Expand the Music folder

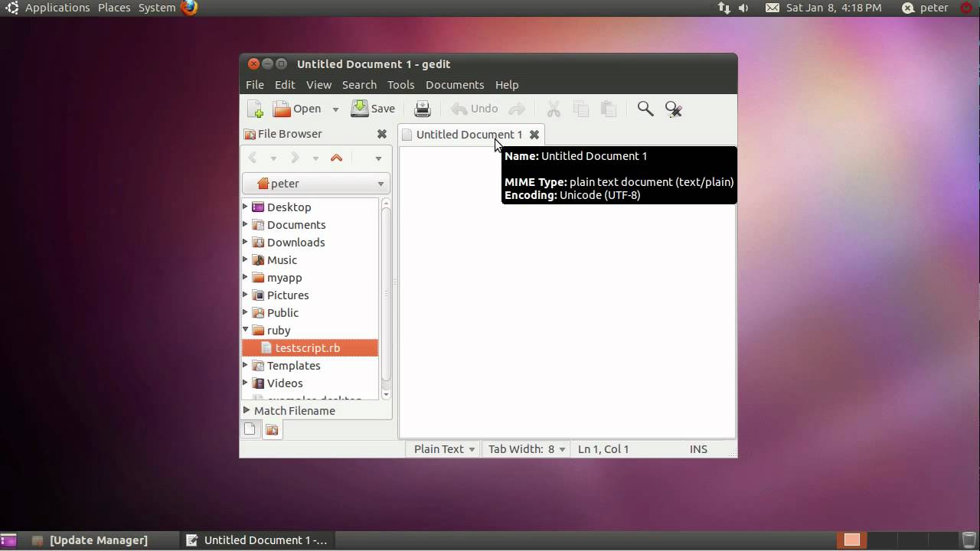tap(246, 259)
